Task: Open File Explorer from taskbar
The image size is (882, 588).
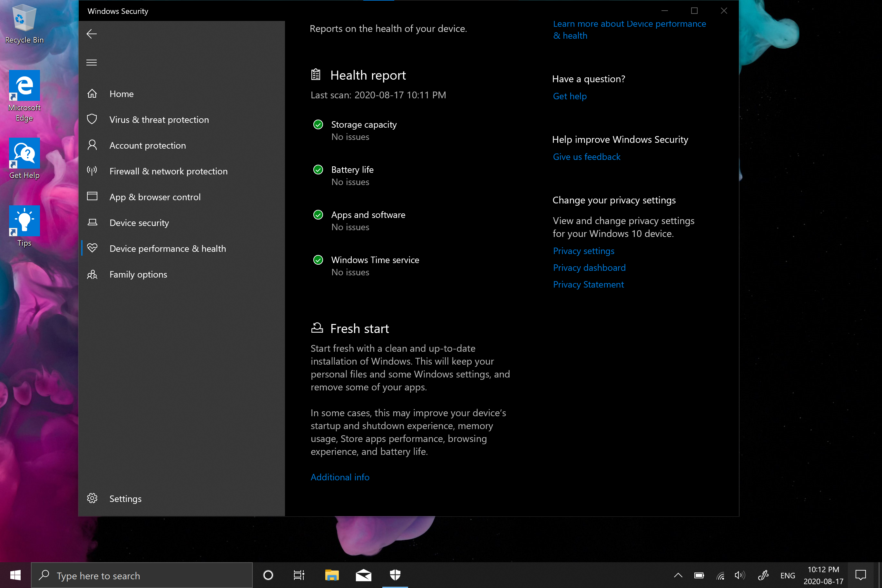Action: pos(331,575)
